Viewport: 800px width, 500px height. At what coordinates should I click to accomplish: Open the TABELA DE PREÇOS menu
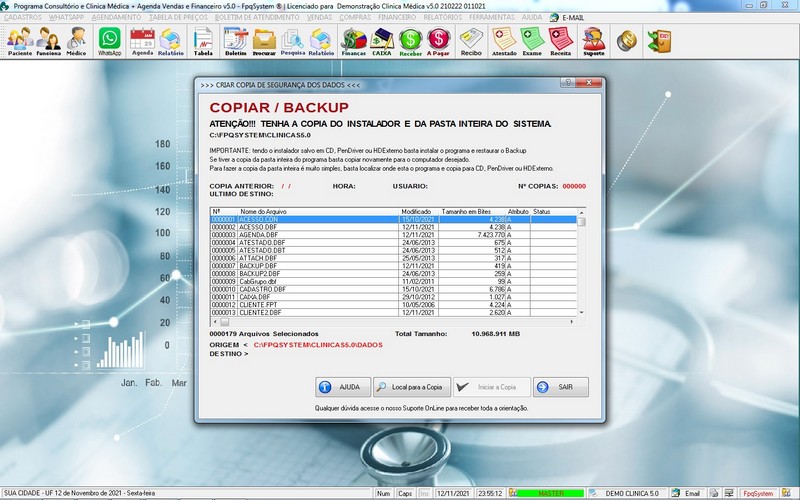point(178,17)
